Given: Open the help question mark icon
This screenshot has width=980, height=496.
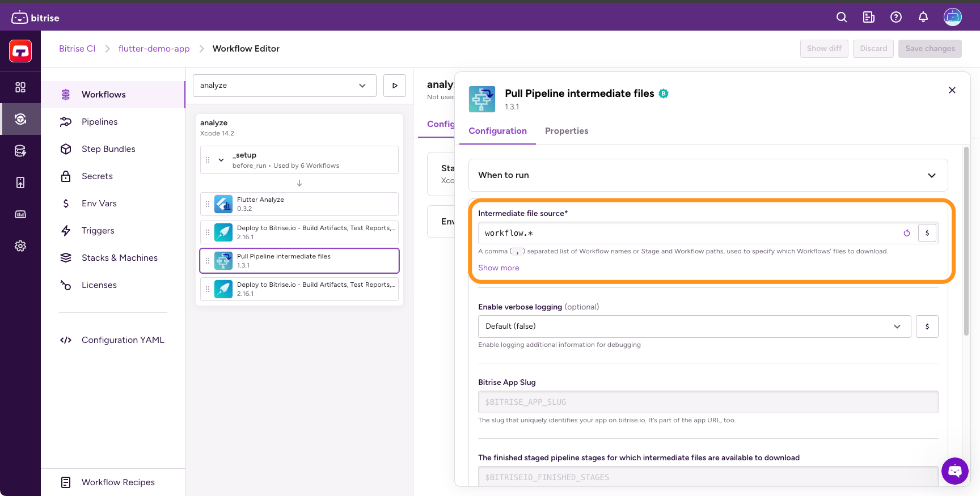Looking at the screenshot, I should pyautogui.click(x=896, y=18).
